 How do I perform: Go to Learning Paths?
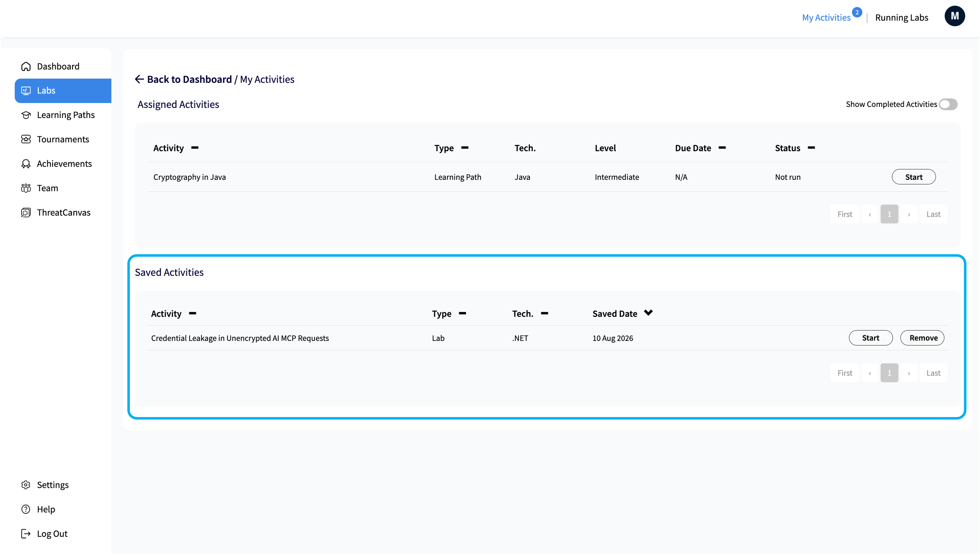(x=66, y=115)
